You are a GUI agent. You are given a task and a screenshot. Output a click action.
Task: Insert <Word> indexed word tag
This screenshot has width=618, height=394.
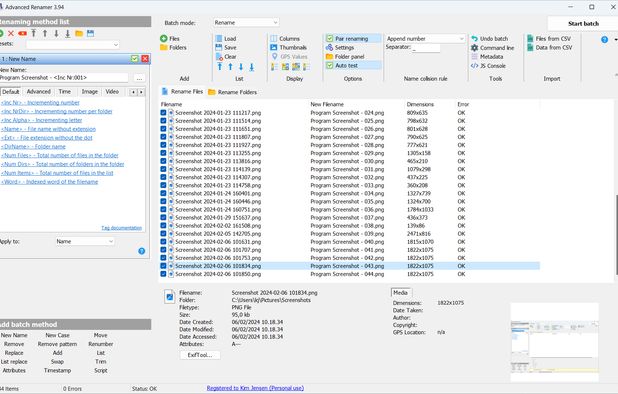[50, 182]
